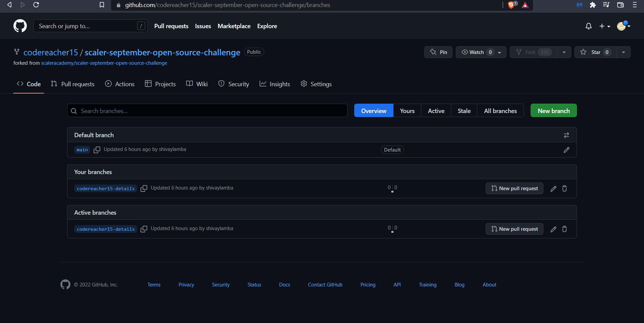
Task: Focus the Search or jump to field
Action: click(x=91, y=26)
